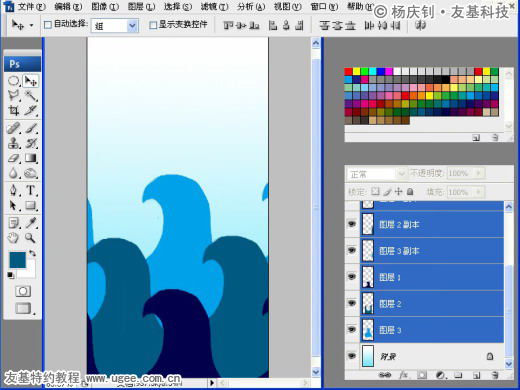Hide layer 图层 2

352,303
